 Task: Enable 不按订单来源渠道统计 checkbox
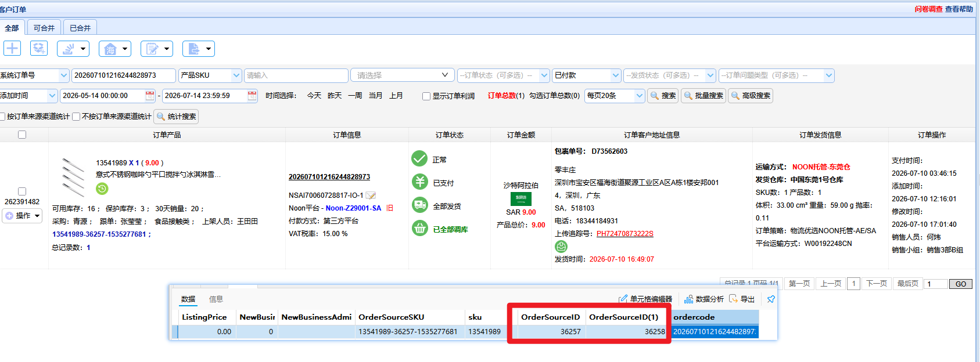76,117
